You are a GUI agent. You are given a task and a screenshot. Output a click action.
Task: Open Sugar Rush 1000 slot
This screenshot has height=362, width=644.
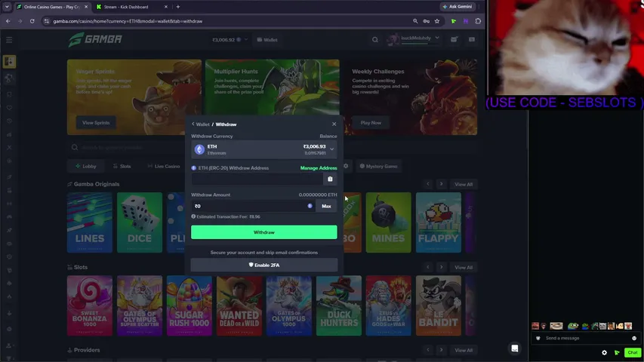190,305
